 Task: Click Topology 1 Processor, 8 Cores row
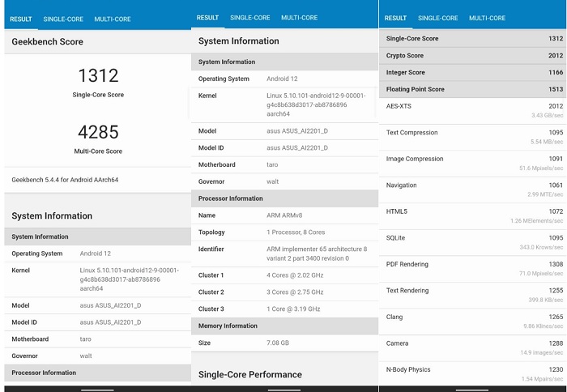click(x=284, y=232)
